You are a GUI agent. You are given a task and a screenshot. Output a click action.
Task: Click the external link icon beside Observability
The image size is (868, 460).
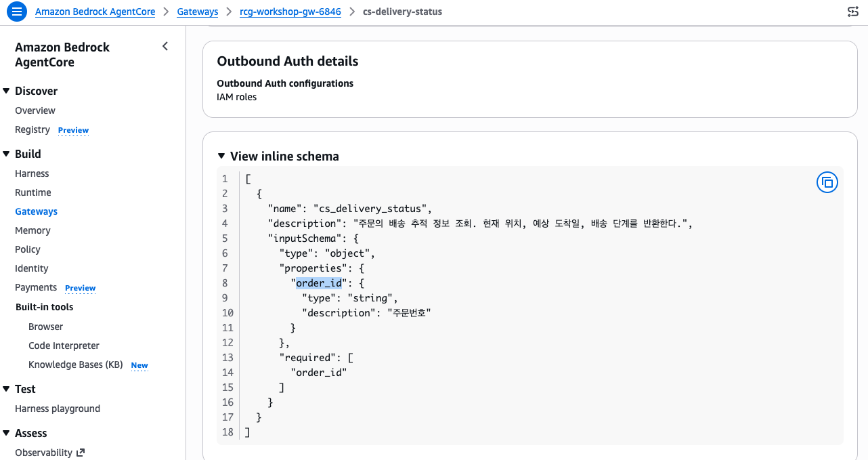pyautogui.click(x=81, y=453)
